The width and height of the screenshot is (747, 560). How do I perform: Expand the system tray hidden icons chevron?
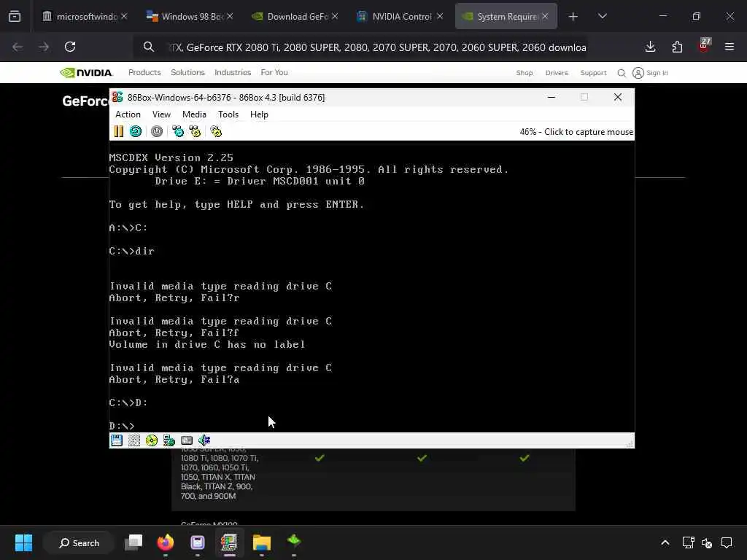(665, 542)
